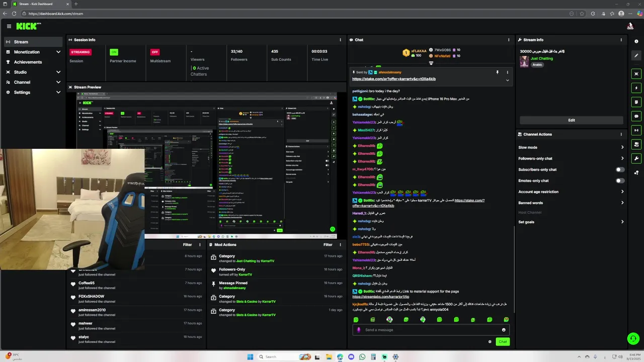The width and height of the screenshot is (644, 362).
Task: Click the Windows Start button
Action: tap(250, 357)
